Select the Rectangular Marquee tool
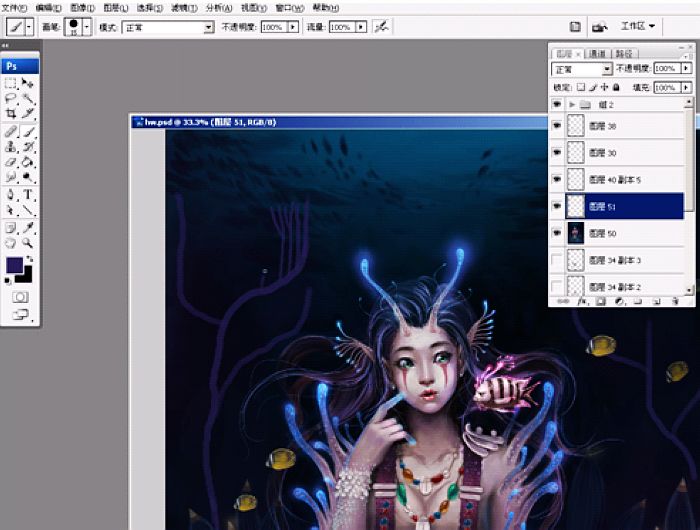The width and height of the screenshot is (700, 530). tap(11, 83)
